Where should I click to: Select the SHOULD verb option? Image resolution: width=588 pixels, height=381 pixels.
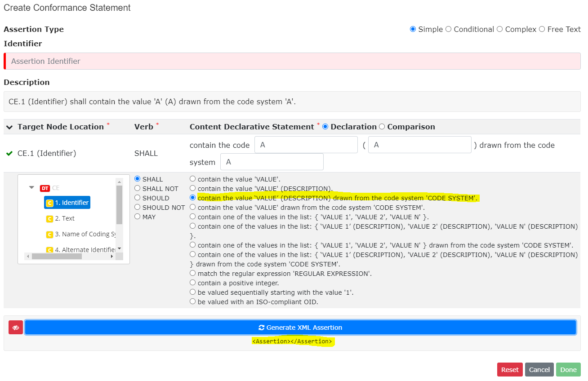click(x=138, y=198)
